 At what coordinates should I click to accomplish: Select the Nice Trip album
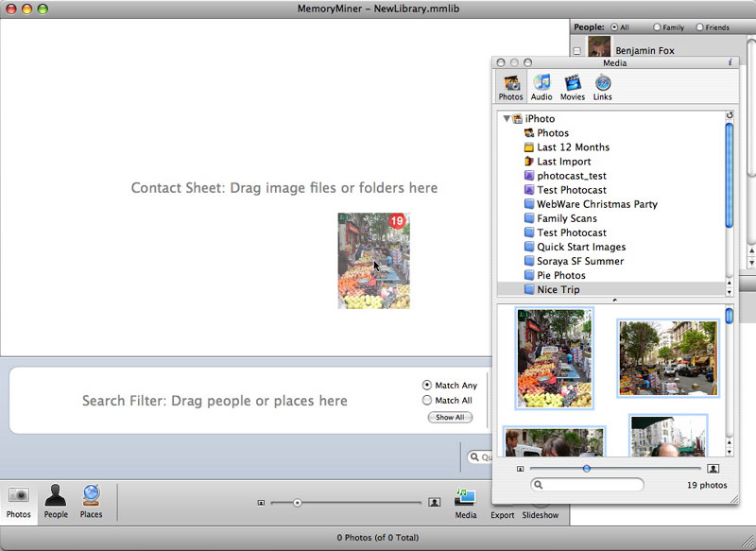pos(558,289)
